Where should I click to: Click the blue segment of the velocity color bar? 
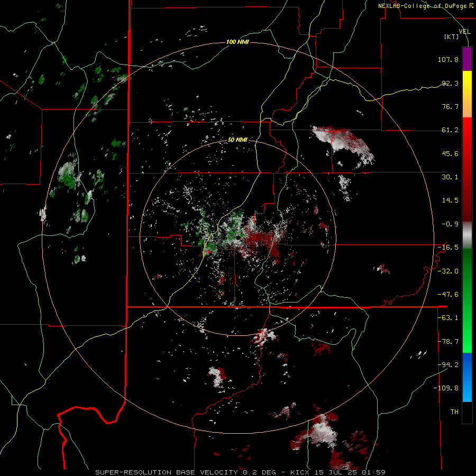coord(467,377)
